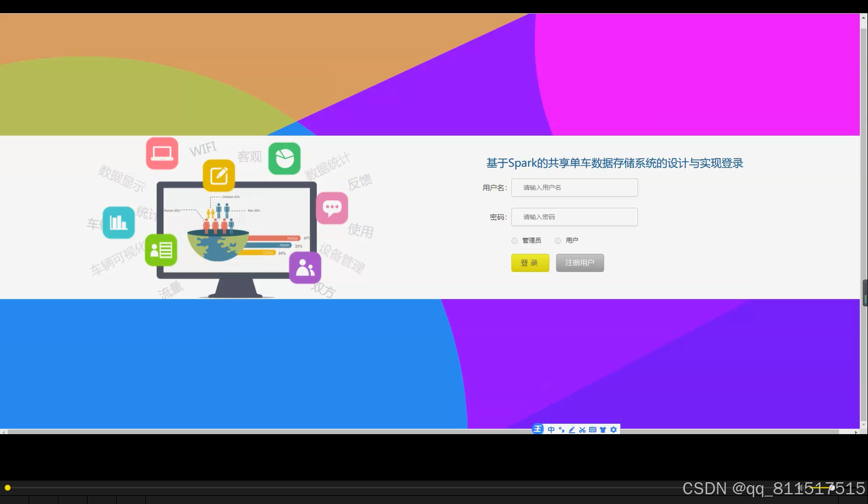This screenshot has width=868, height=504.
Task: Click the scissors screenshot icon in IME toolbar
Action: (x=582, y=430)
